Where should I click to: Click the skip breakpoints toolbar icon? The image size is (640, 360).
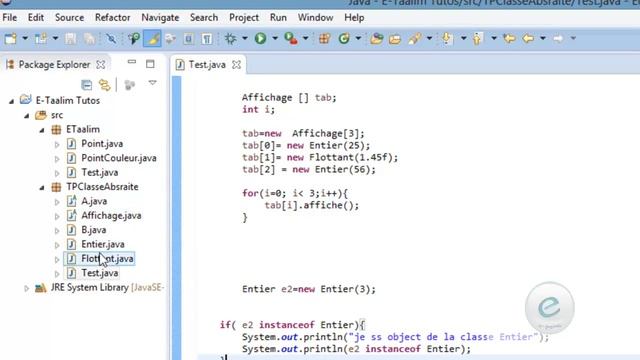pyautogui.click(x=111, y=39)
